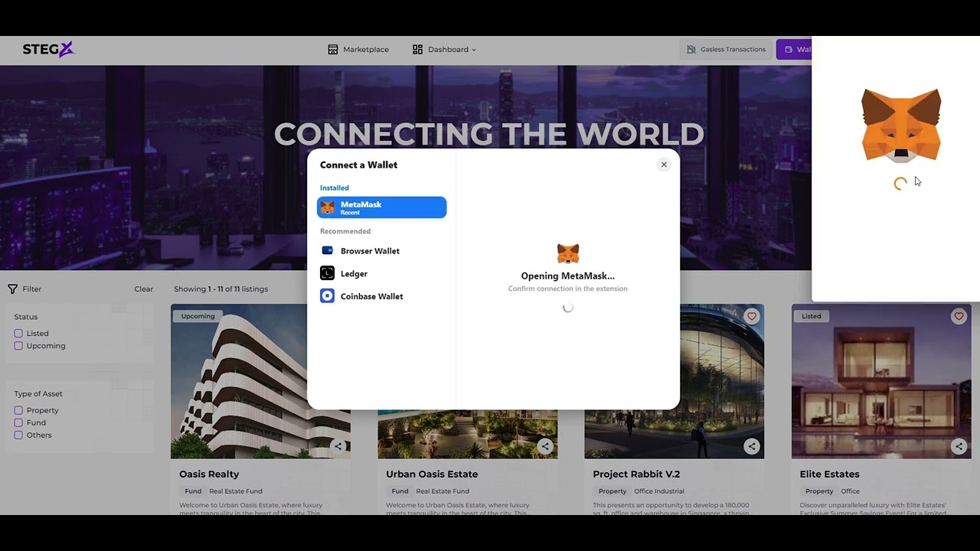Click 'Showing 1 - 11 of 11 listings' text
This screenshot has height=551, width=980.
tap(220, 289)
